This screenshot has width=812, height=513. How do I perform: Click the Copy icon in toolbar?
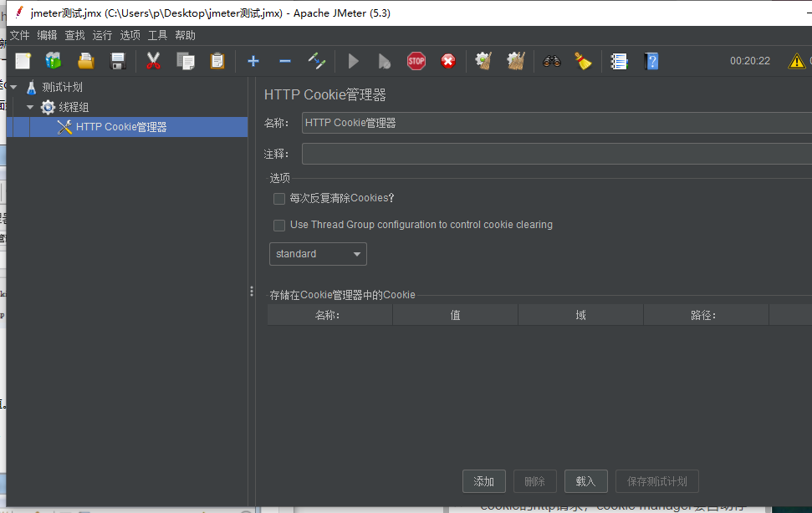coord(186,61)
